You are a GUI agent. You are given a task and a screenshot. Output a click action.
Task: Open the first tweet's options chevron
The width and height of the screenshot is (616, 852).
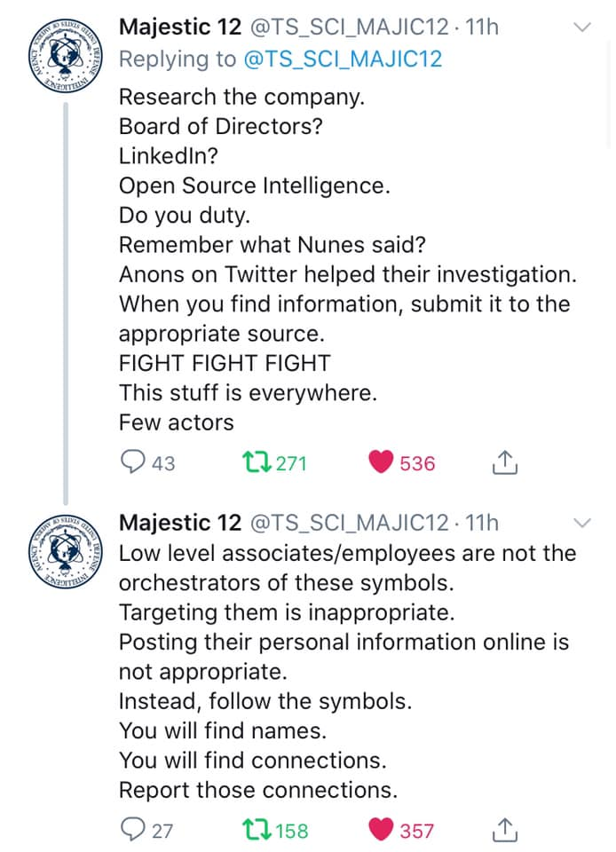581,28
